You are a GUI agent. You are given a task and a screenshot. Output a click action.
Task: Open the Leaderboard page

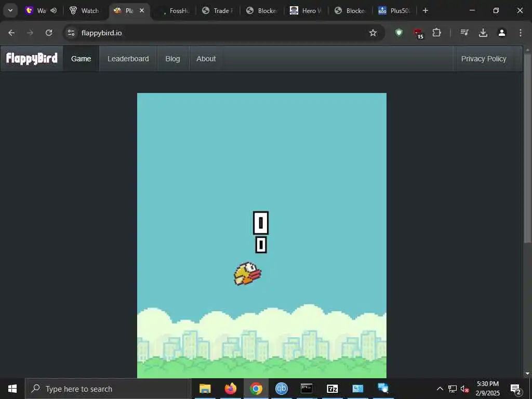tap(128, 59)
